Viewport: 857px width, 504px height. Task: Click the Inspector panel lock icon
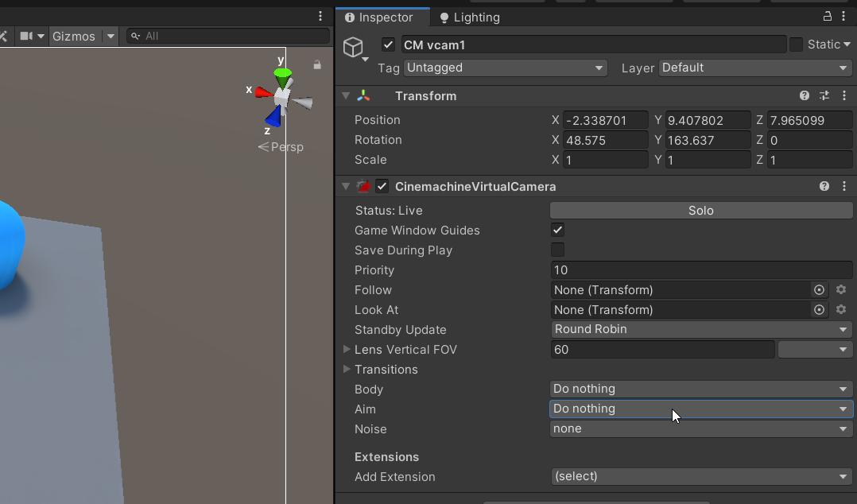(x=828, y=17)
